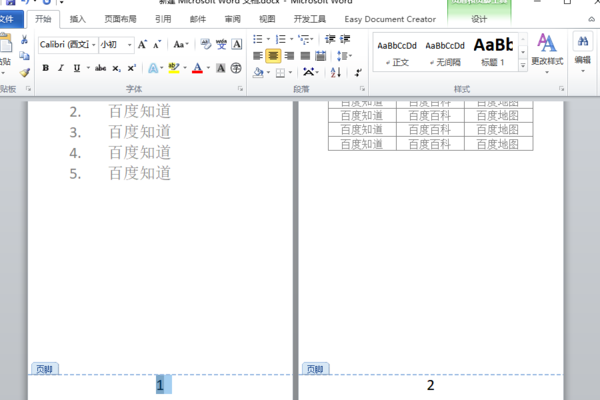Apply the 无间隔 style
Image resolution: width=600 pixels, height=400 pixels.
pos(445,53)
